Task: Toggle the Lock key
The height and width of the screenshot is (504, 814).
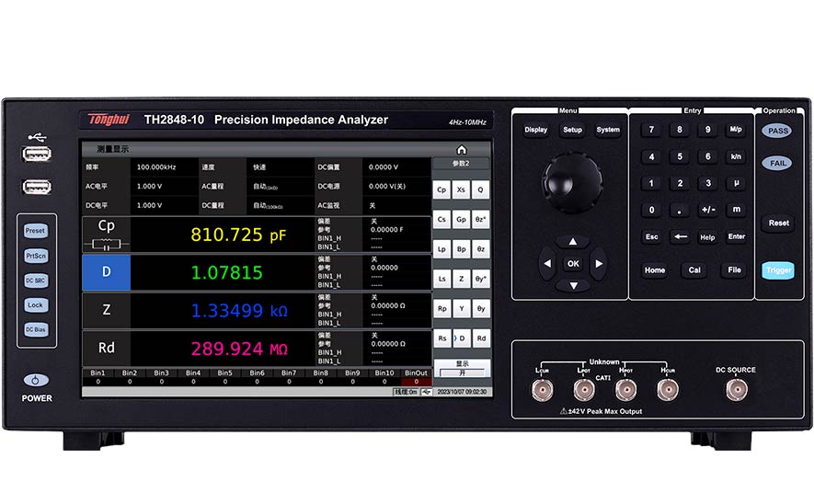Action: pos(36,305)
